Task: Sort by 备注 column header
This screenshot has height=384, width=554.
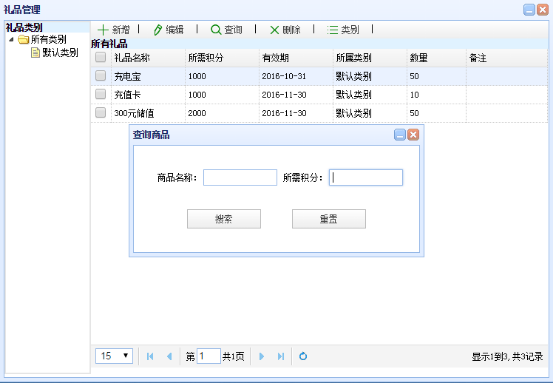Action: pos(507,58)
